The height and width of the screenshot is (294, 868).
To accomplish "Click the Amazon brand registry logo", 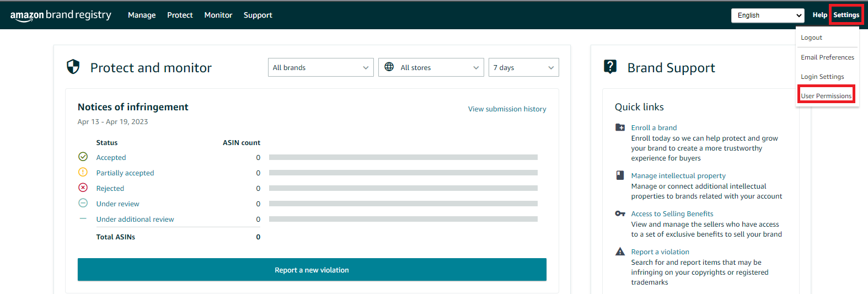I will click(61, 15).
